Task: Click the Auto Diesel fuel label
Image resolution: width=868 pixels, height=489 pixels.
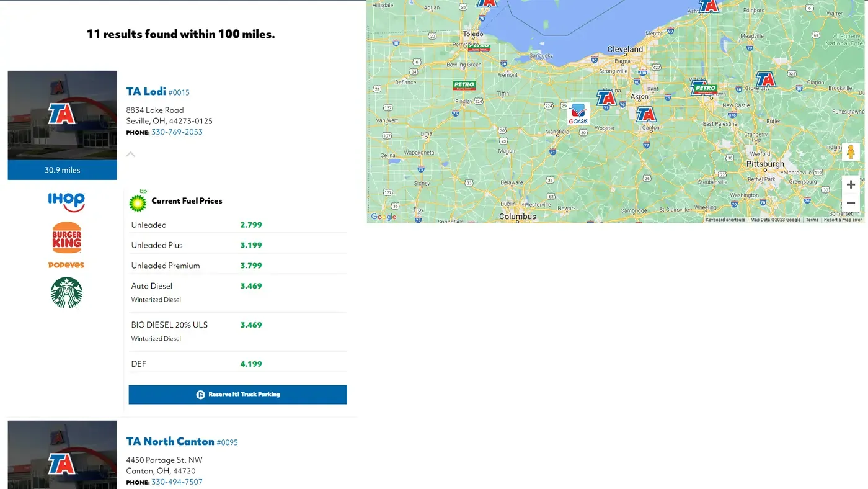Action: coord(152,286)
